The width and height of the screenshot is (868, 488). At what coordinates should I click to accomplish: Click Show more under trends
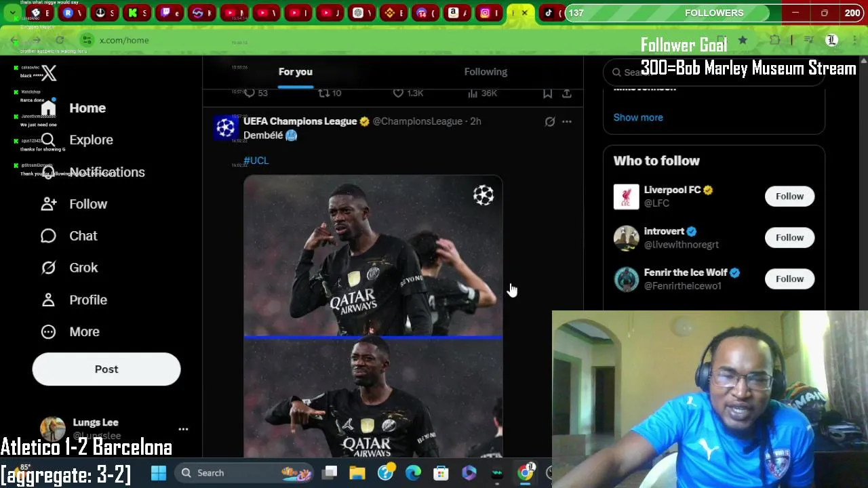coord(638,117)
